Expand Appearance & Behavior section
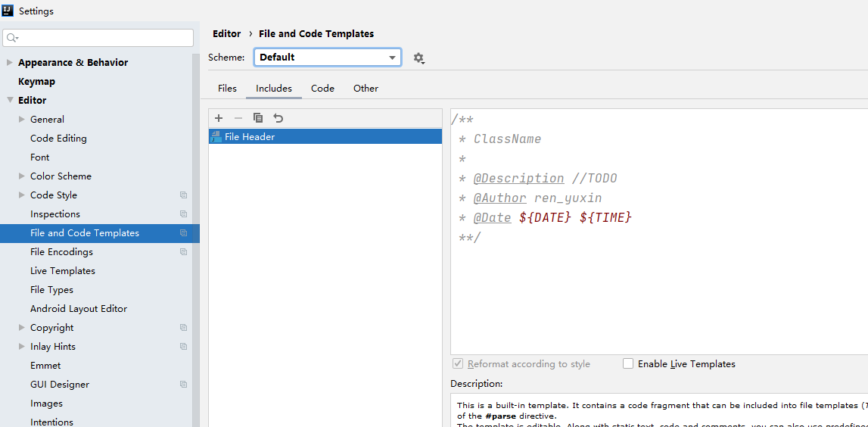 [x=9, y=63]
